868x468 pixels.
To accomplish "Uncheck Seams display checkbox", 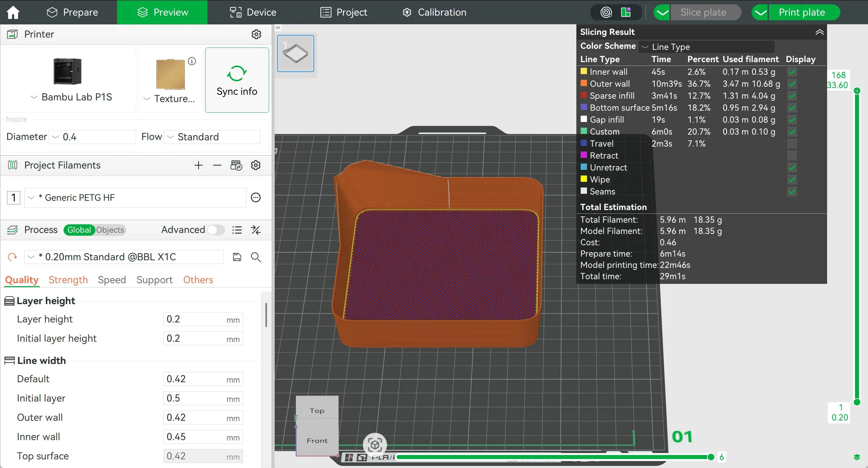I will coord(792,191).
